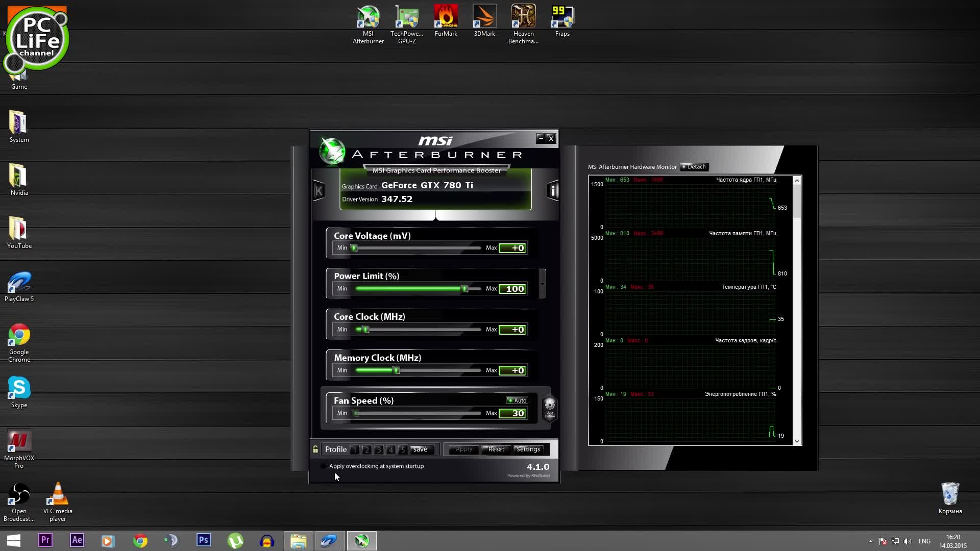Toggle the Detach hardware monitor button

tap(694, 167)
